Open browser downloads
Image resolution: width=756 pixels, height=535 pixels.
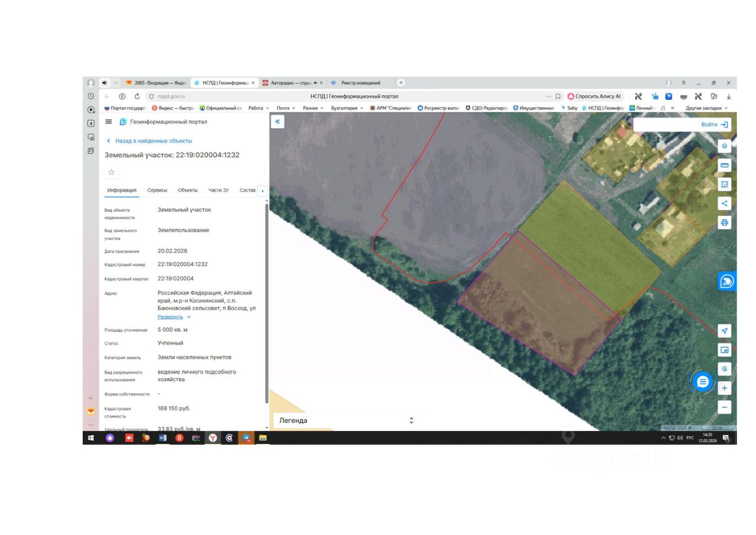click(x=728, y=96)
